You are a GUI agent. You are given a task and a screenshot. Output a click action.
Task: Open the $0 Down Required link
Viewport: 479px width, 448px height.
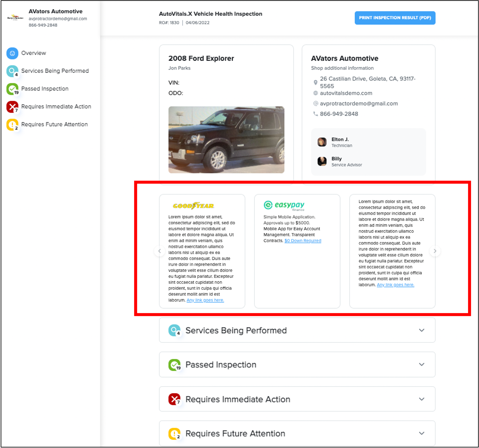[303, 241]
